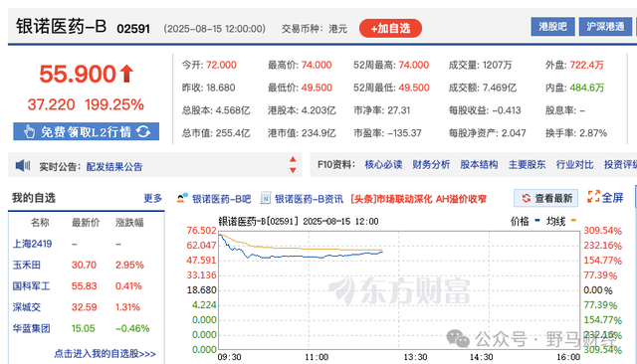Click the 涨跌幅 column header

click(129, 223)
